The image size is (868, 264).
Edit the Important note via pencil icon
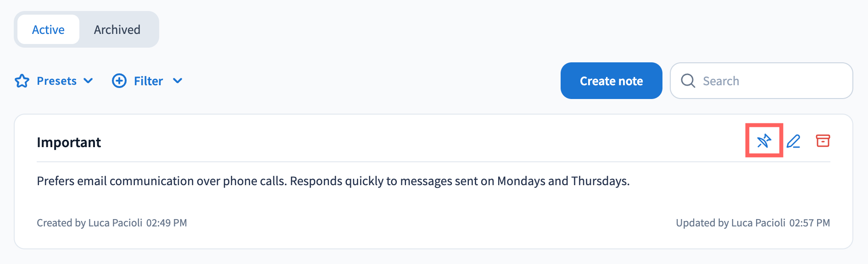(793, 141)
